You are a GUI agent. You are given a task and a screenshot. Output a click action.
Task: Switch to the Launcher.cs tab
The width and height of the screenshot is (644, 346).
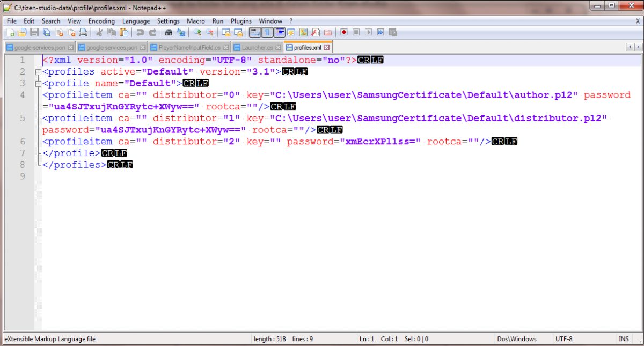[257, 48]
